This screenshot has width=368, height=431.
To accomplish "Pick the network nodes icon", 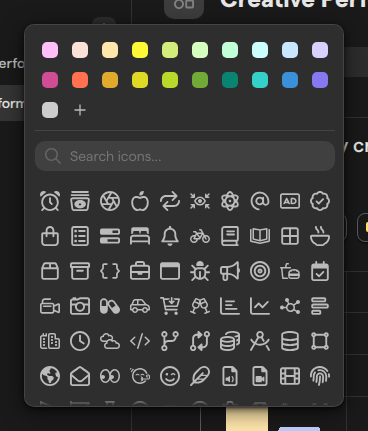I will [x=290, y=306].
